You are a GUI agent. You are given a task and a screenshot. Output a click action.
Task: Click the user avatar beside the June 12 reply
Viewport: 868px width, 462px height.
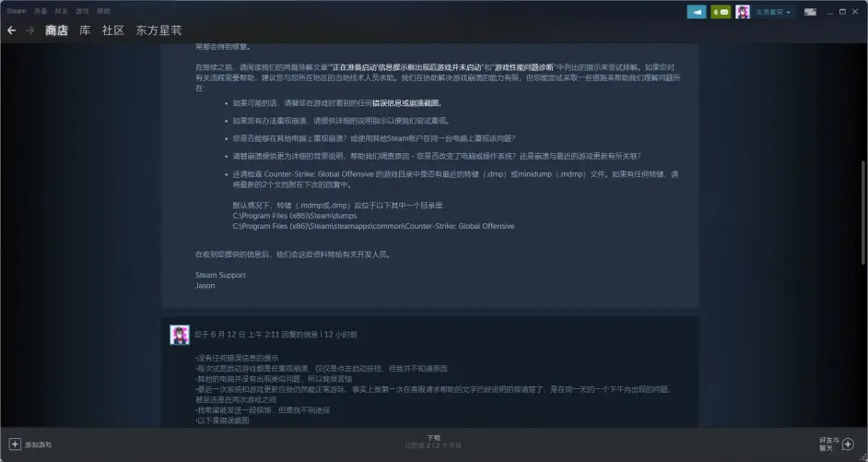[180, 335]
